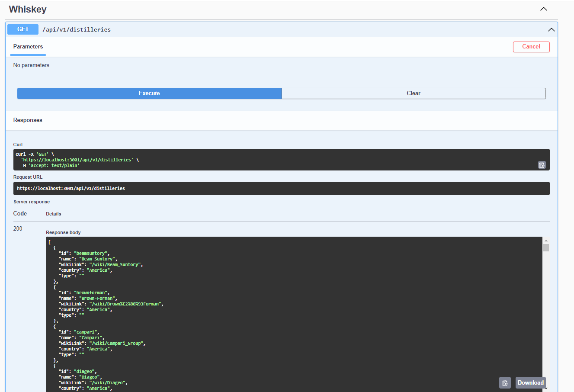The height and width of the screenshot is (392, 574).
Task: Click the Whiskey section title
Action: click(28, 10)
